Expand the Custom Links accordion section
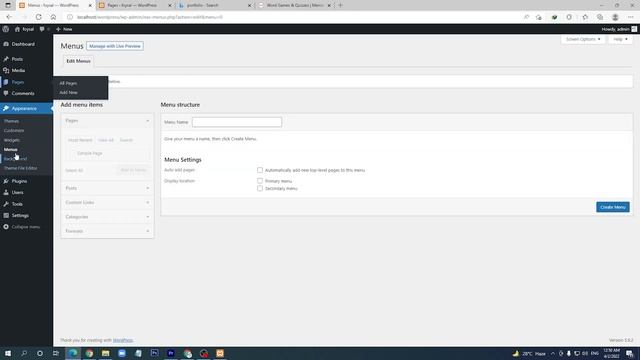 pos(107,202)
